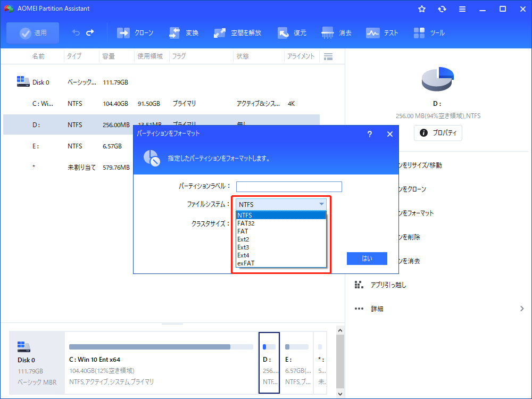Select Disk 0 block in disk map
Image resolution: width=532 pixels, height=399 pixels.
[x=37, y=363]
